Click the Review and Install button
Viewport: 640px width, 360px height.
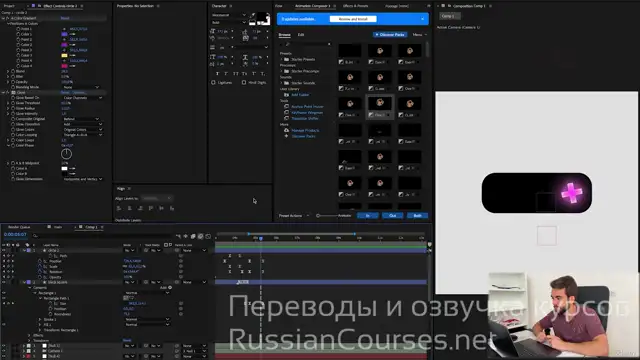353,19
